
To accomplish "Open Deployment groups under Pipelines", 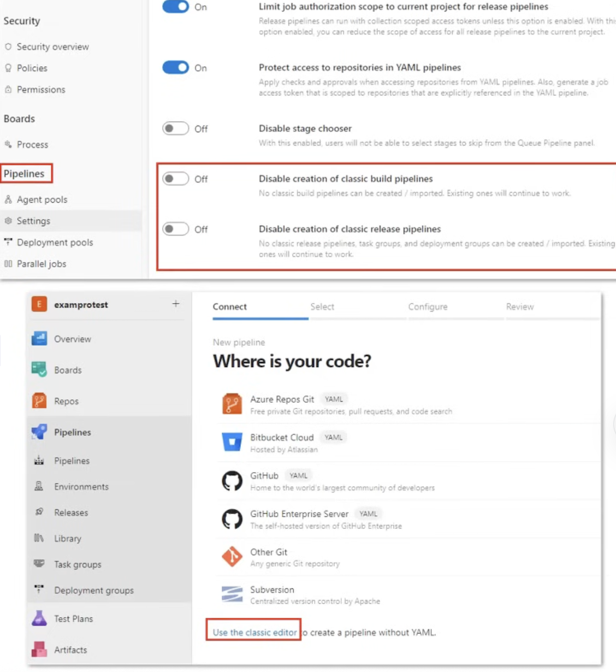I will click(93, 590).
